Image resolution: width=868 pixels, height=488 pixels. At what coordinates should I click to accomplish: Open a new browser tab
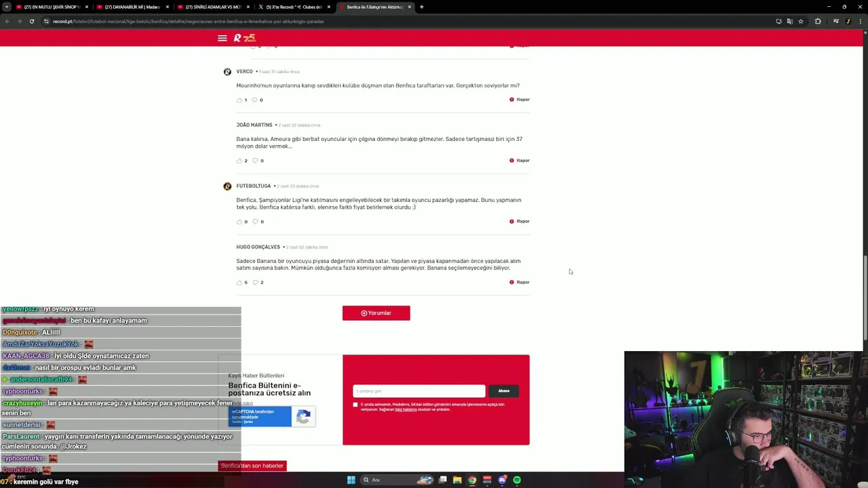click(422, 7)
